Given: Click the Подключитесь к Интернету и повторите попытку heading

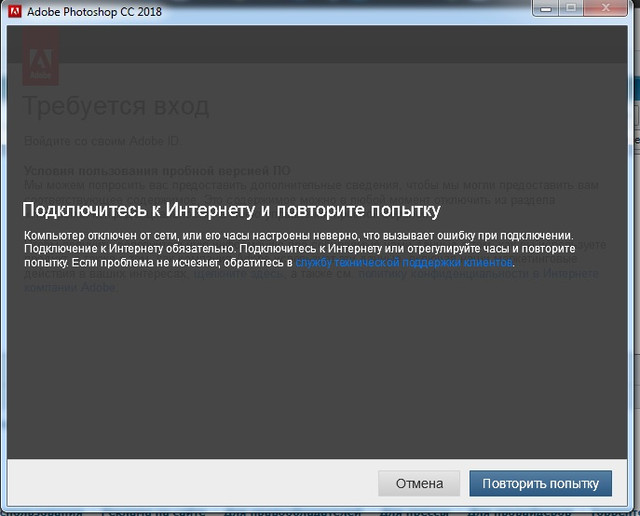Looking at the screenshot, I should coord(231,210).
